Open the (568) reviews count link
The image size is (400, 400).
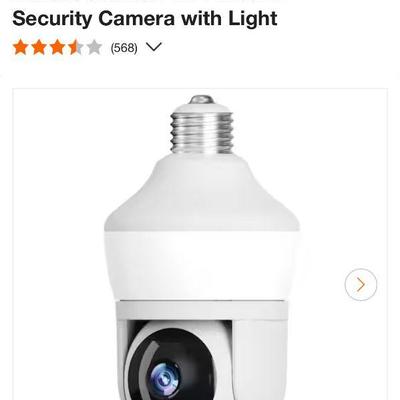(x=124, y=48)
